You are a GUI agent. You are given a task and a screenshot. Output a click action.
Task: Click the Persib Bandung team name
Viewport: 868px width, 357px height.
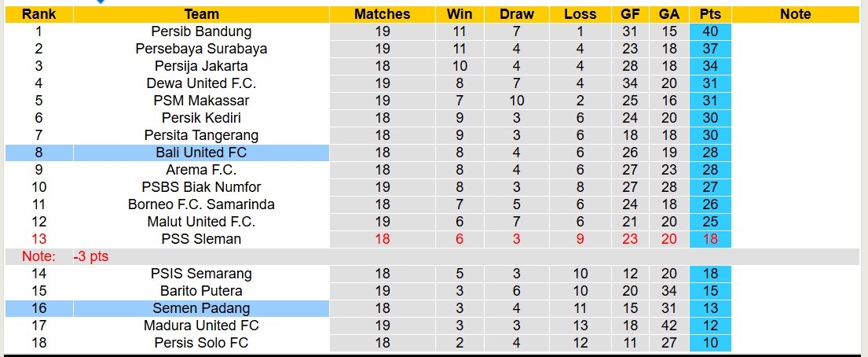(x=201, y=31)
